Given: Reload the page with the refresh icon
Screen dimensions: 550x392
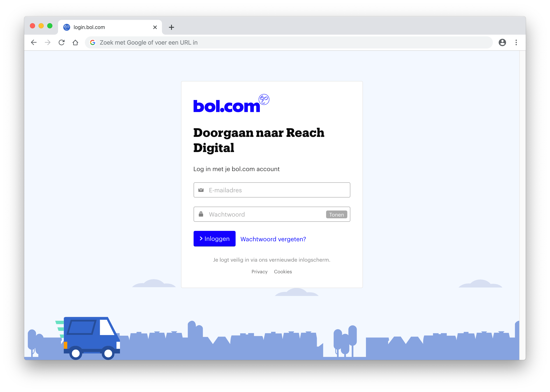Looking at the screenshot, I should pos(61,42).
